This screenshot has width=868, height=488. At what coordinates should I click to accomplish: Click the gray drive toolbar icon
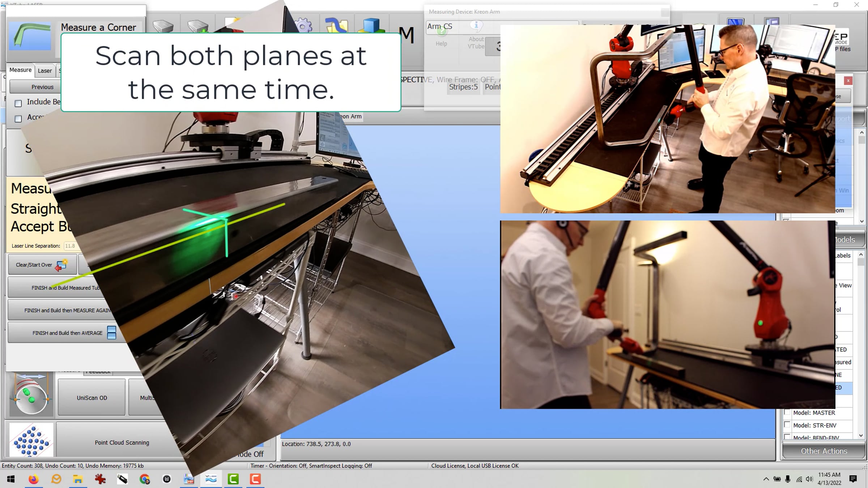click(163, 26)
